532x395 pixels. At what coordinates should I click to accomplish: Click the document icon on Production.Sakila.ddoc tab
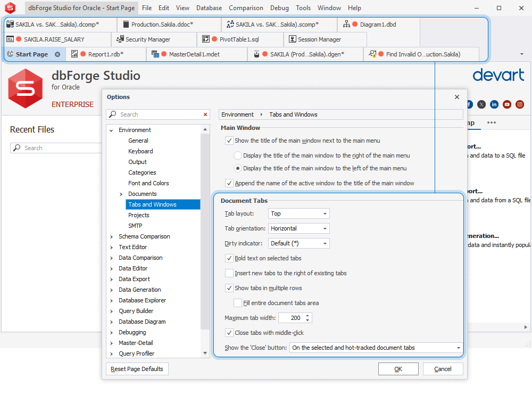[x=126, y=24]
